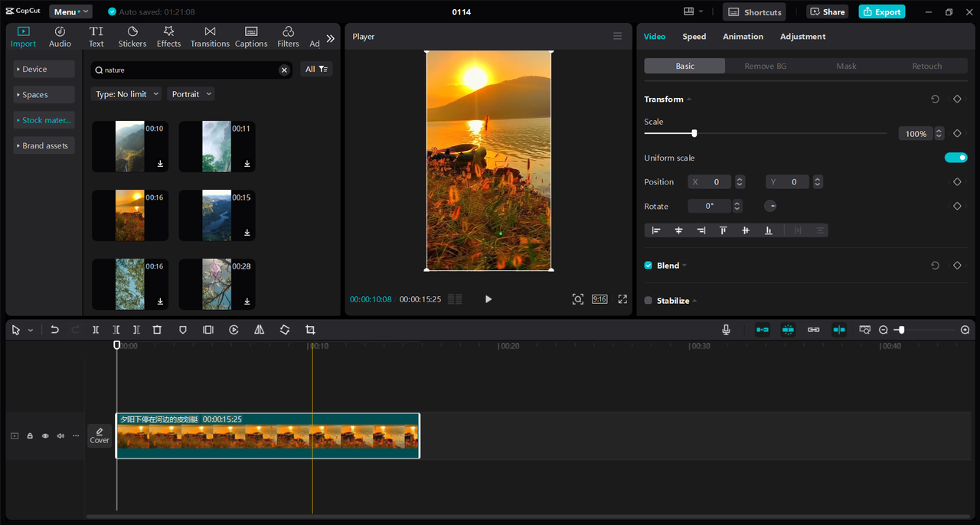The width and height of the screenshot is (980, 525).
Task: Download the 00:10 stock clip
Action: [x=161, y=164]
